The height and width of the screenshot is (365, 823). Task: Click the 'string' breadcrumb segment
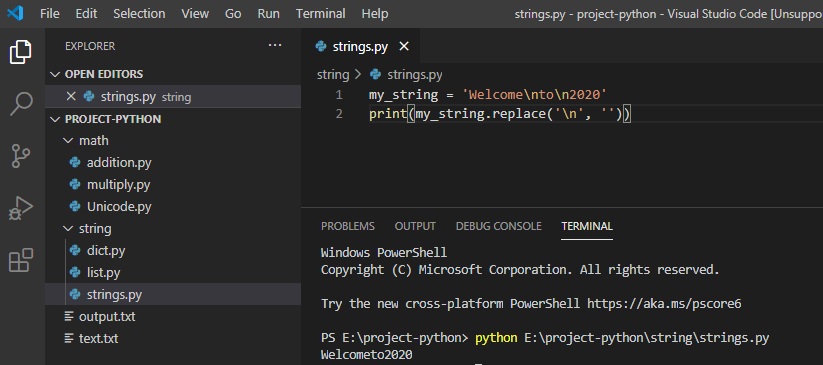coord(333,75)
